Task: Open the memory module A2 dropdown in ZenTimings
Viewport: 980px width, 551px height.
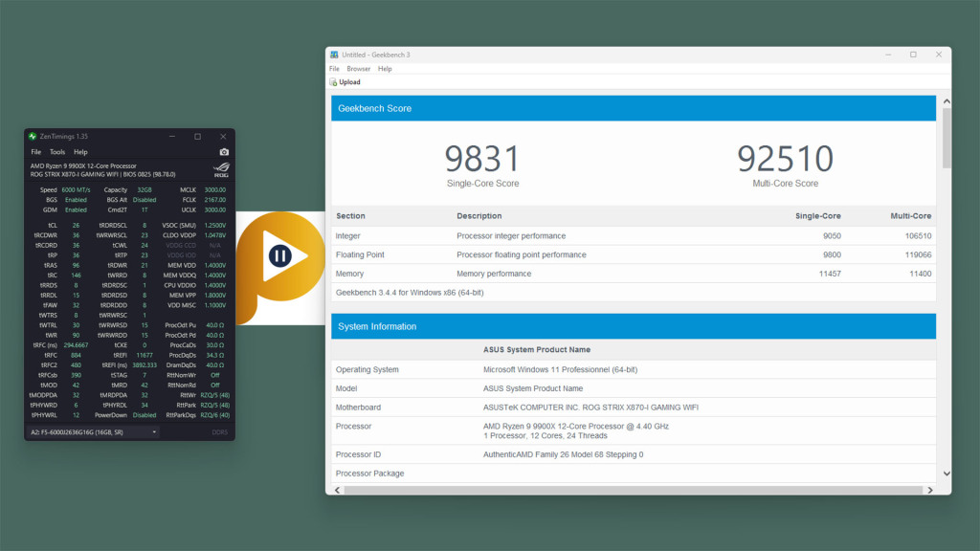Action: (x=94, y=432)
